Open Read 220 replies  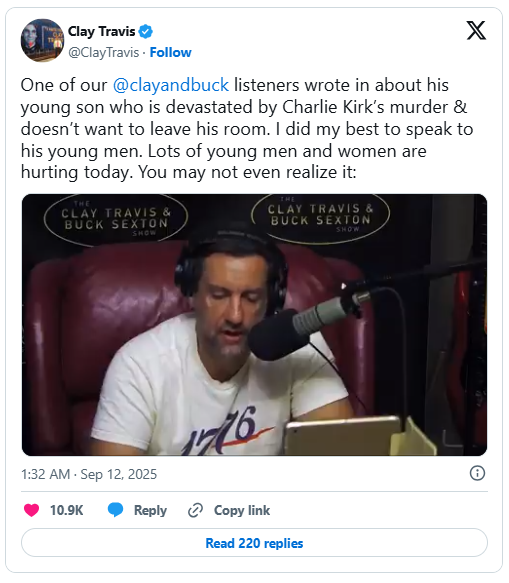(x=254, y=543)
